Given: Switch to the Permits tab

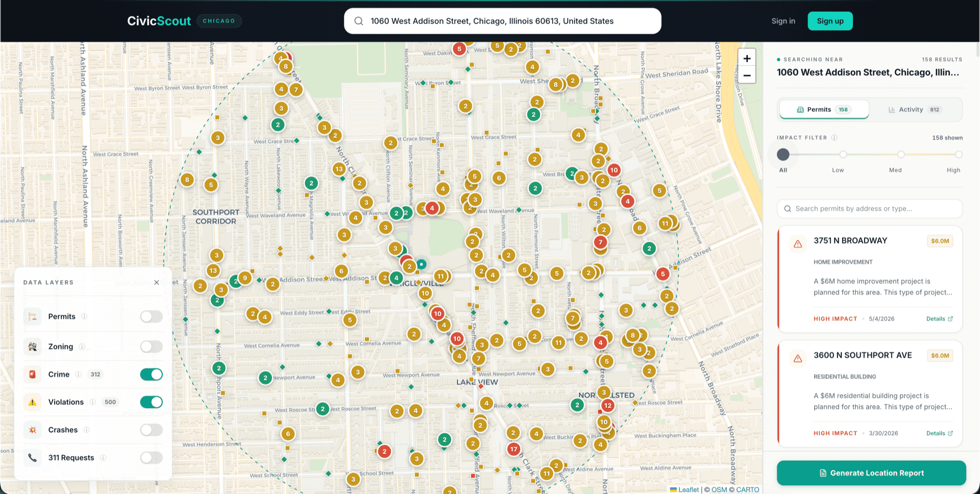Looking at the screenshot, I should point(824,109).
